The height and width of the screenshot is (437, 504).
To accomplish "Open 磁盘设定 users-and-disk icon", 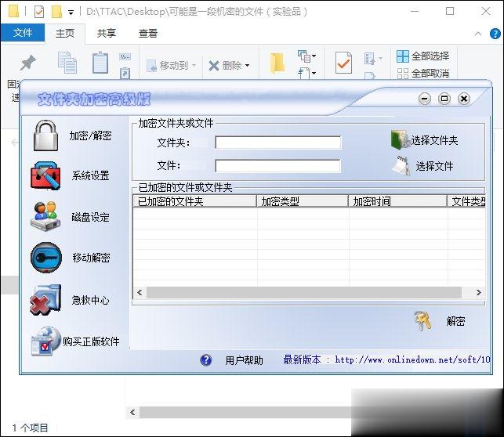I will [45, 216].
